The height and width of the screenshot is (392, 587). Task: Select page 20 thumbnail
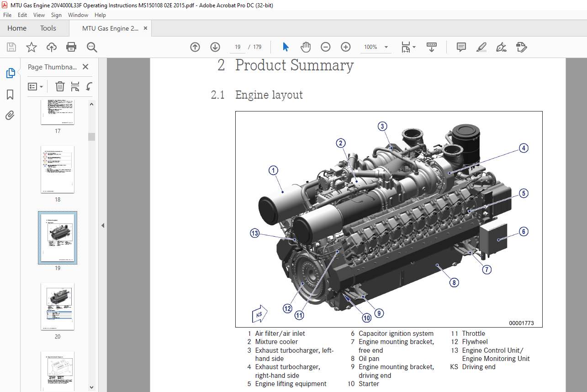click(x=58, y=306)
